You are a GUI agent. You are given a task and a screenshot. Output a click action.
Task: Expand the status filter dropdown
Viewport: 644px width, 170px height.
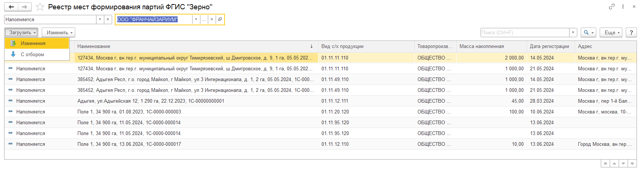click(100, 19)
